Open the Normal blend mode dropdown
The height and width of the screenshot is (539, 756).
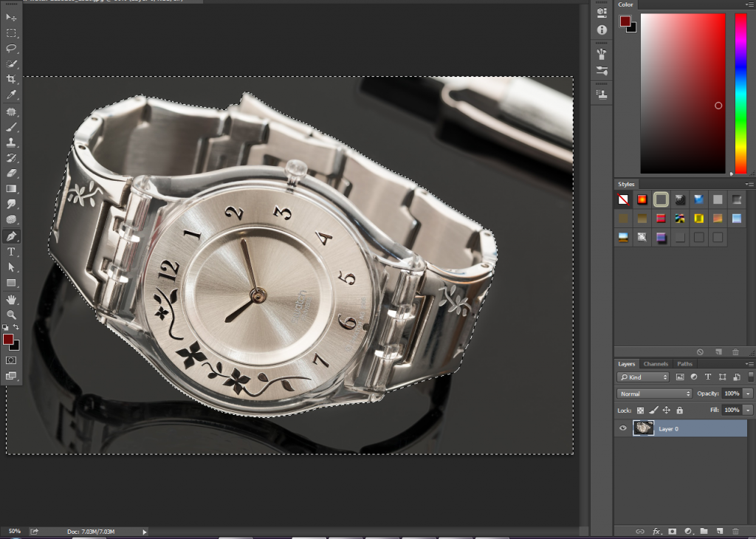(x=654, y=394)
